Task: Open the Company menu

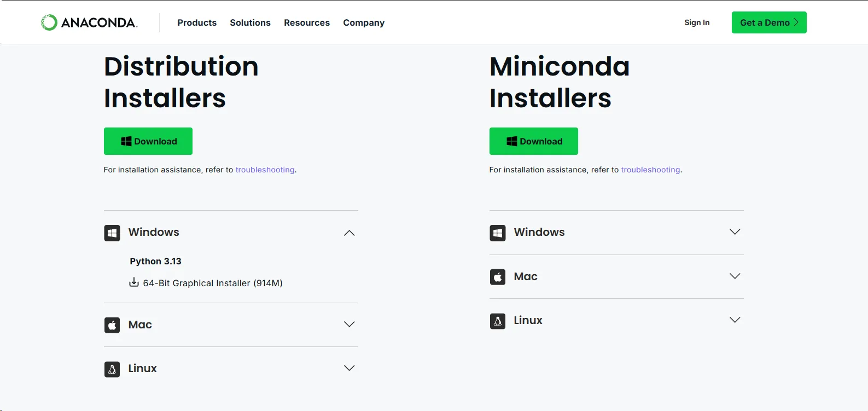Action: (x=364, y=22)
